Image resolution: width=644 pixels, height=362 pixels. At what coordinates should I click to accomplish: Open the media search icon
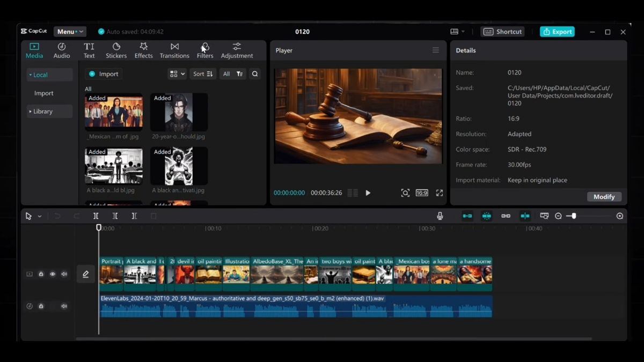[254, 73]
